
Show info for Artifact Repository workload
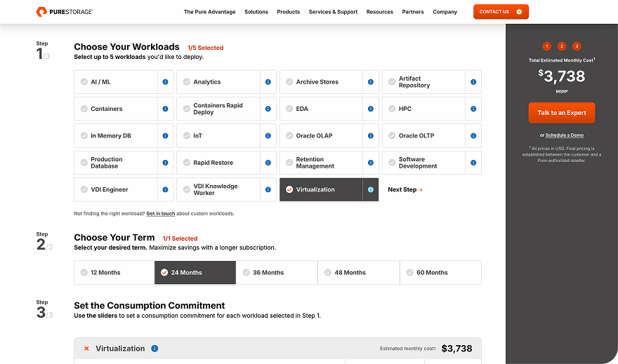click(x=473, y=82)
